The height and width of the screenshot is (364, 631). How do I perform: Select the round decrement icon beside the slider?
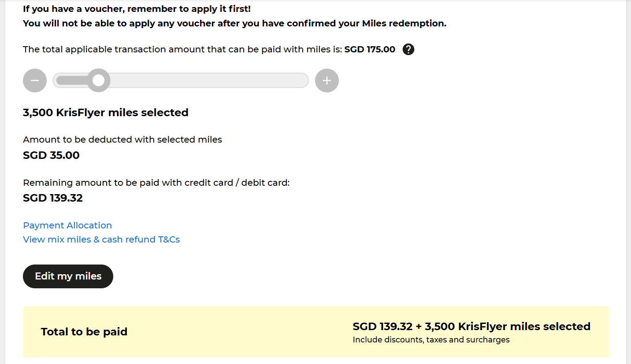34,81
